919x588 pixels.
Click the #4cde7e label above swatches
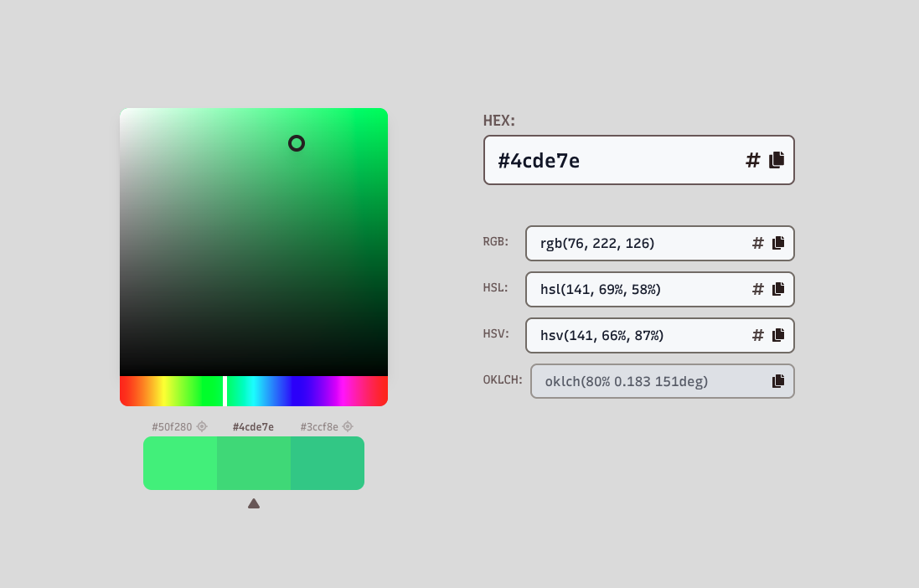(253, 427)
